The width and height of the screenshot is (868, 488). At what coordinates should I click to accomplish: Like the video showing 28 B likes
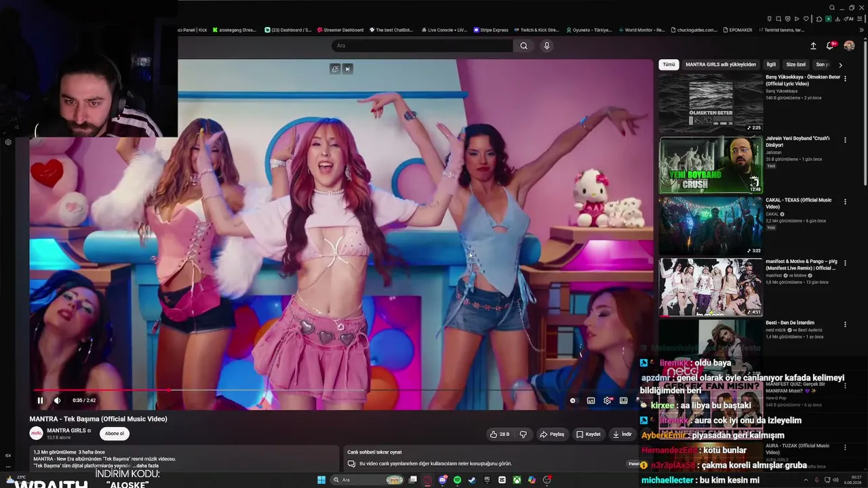click(500, 434)
